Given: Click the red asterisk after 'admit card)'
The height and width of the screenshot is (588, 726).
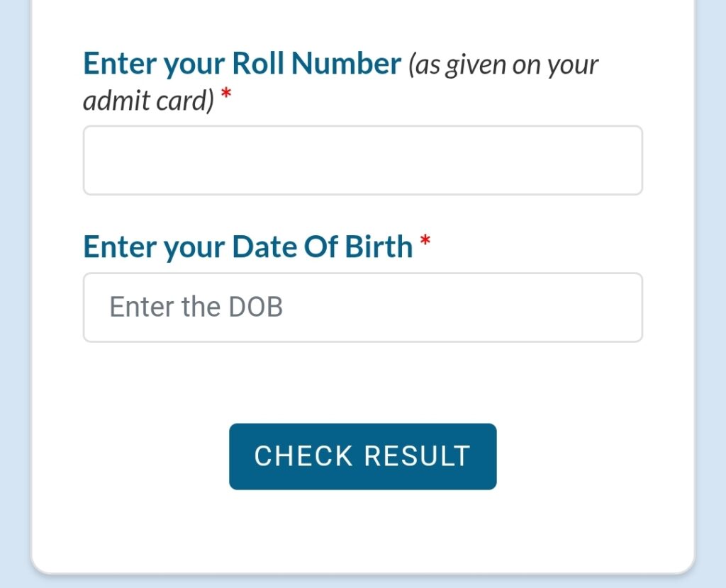Looking at the screenshot, I should point(226,94).
